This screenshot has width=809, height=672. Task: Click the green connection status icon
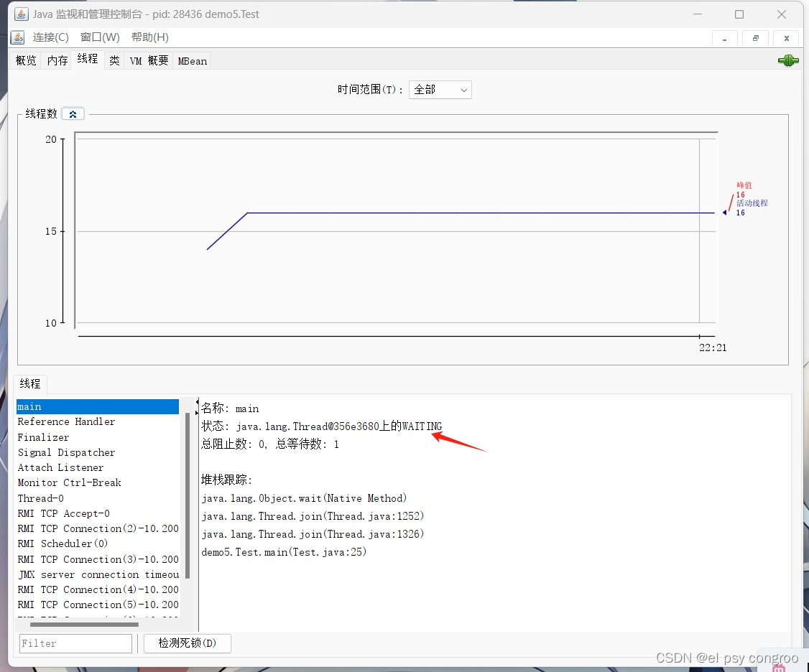[788, 60]
